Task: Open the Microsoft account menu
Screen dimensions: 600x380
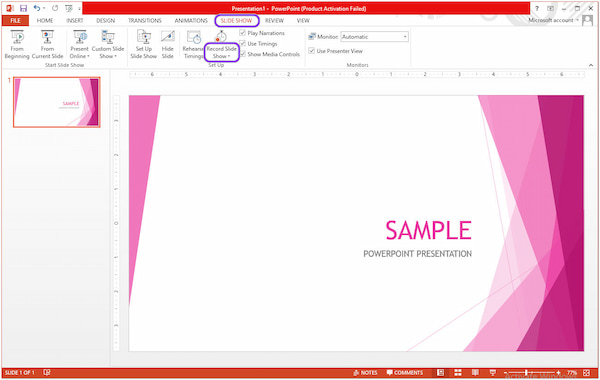Action: (x=553, y=20)
